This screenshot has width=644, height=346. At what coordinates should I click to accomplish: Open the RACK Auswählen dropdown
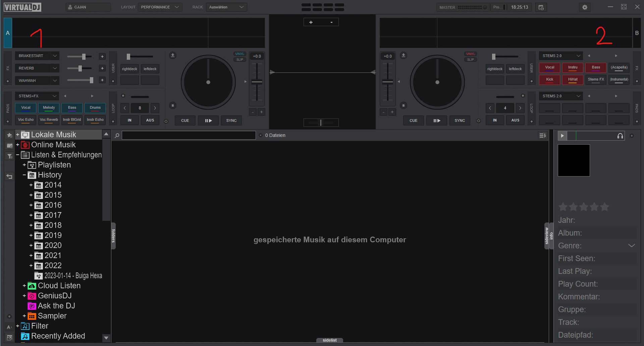click(226, 7)
